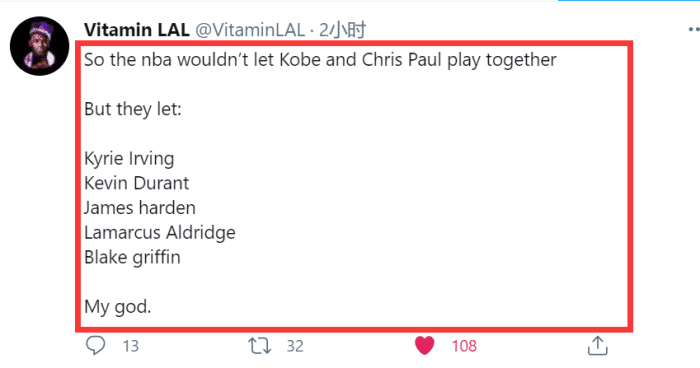Open Vitamin LAL's profile avatar
Screen dimensions: 700x368
tap(39, 46)
